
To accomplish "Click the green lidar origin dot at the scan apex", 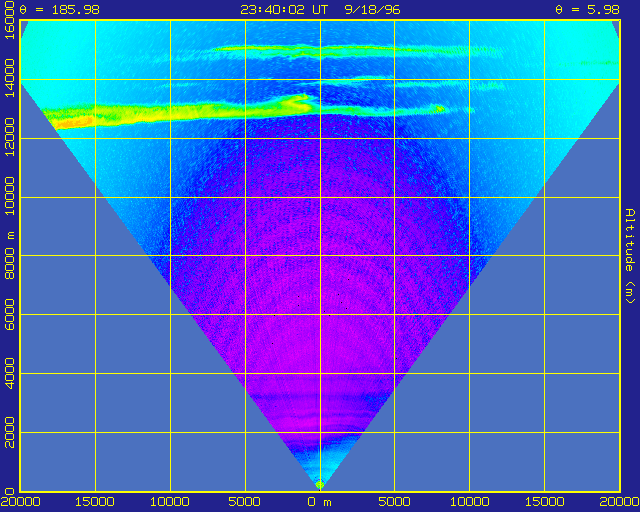I will tap(320, 485).
